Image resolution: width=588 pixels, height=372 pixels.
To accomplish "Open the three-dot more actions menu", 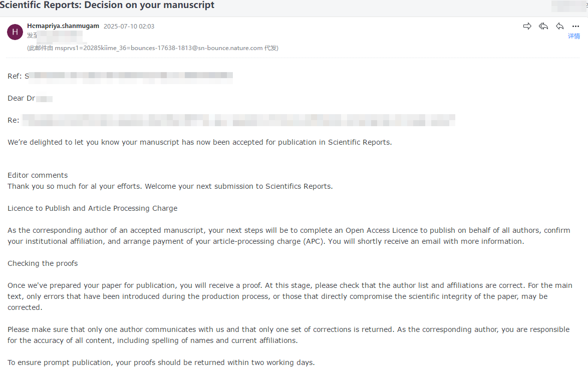I will (575, 27).
